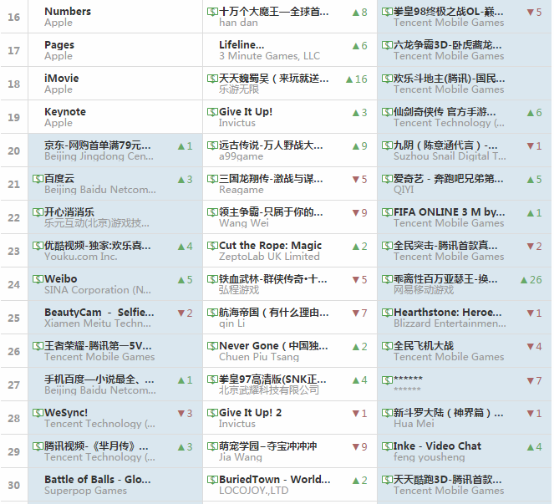Click the purchase icon by Cut the Rope: Magic
This screenshot has height=504, width=554.
tap(212, 246)
